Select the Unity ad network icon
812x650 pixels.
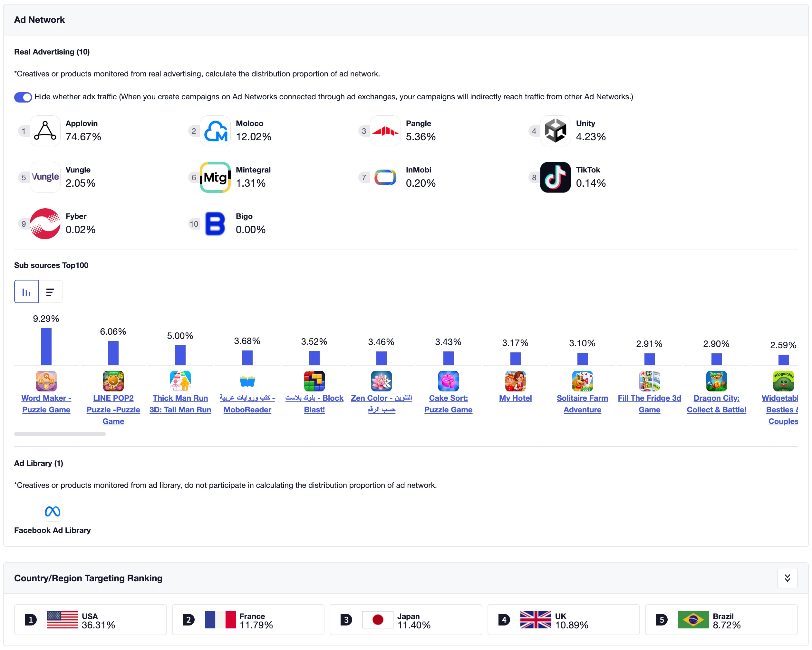coord(555,131)
